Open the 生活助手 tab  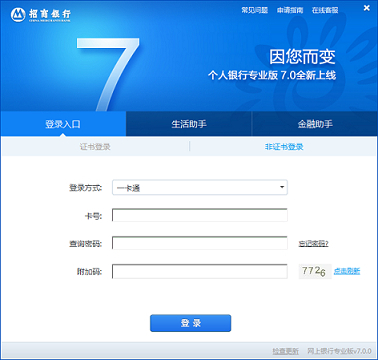(x=189, y=124)
